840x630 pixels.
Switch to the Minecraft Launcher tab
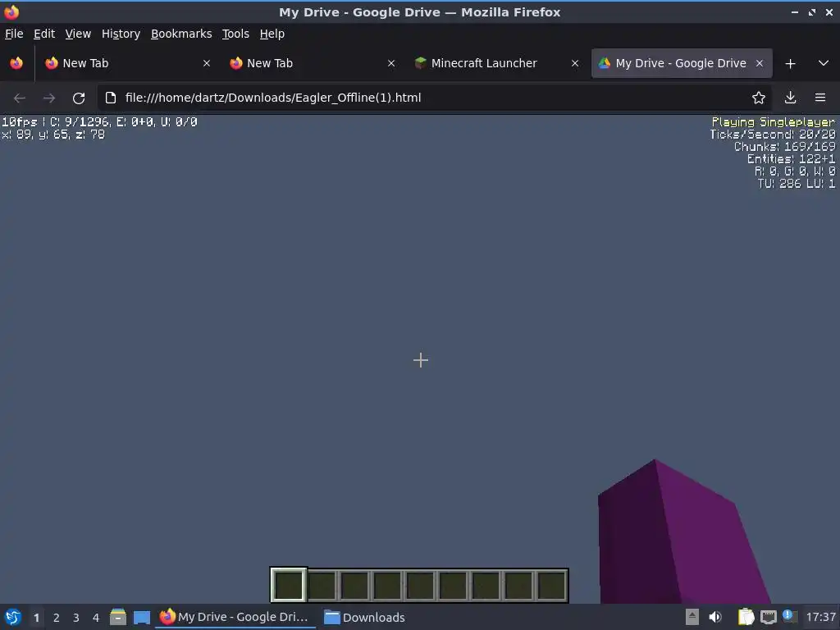pyautogui.click(x=496, y=63)
